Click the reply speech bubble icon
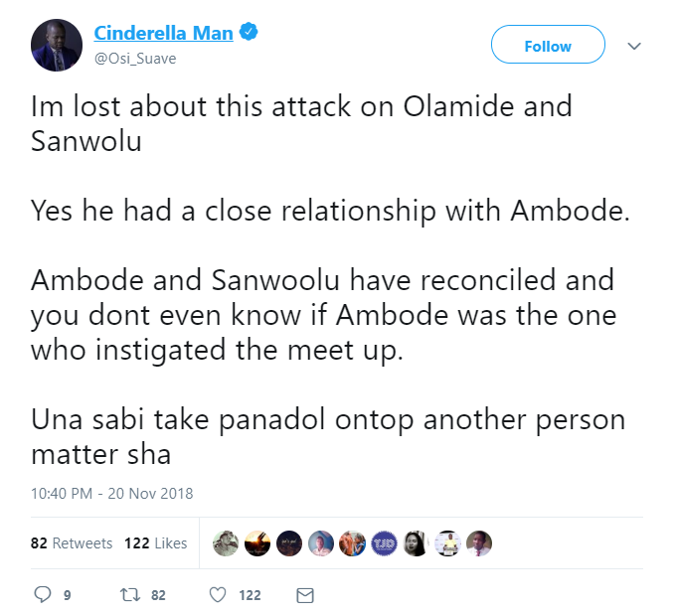The height and width of the screenshot is (616, 677). click(42, 594)
